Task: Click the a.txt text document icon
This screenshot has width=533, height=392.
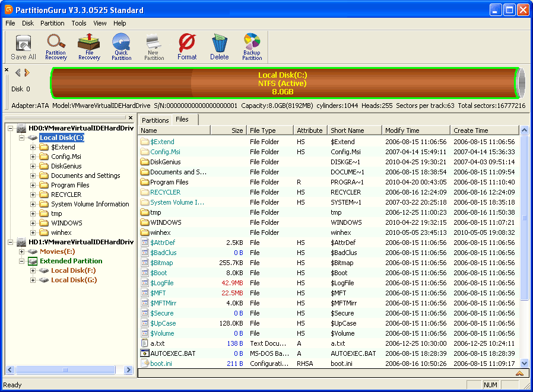Action: tap(145, 343)
